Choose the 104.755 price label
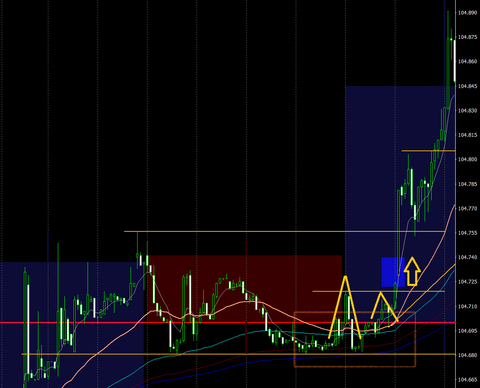The height and width of the screenshot is (388, 480). [x=467, y=233]
